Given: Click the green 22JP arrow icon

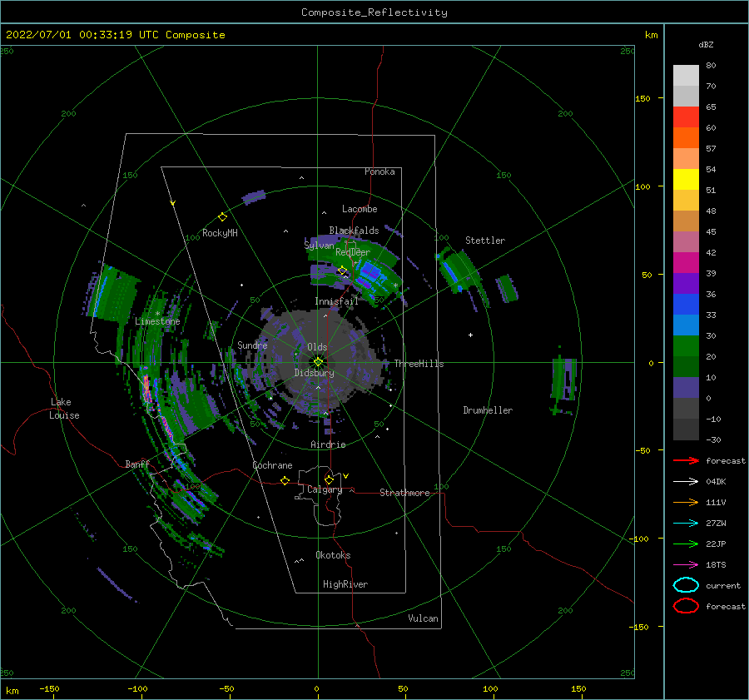Looking at the screenshot, I should click(686, 544).
